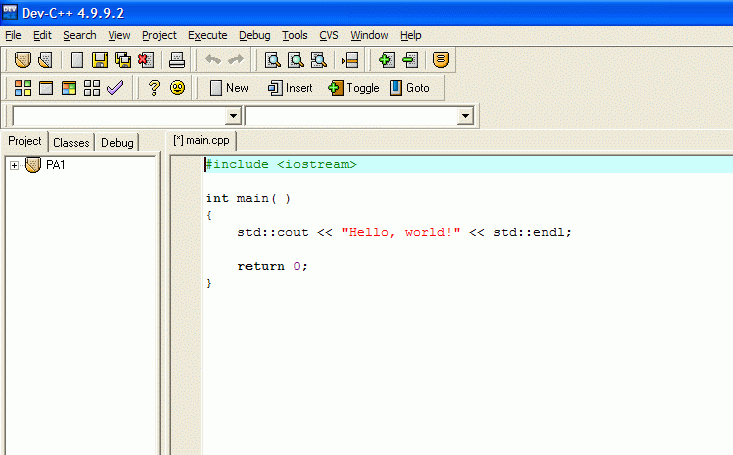Click the Redo arrow icon
This screenshot has width=733, height=455.
coord(236,59)
